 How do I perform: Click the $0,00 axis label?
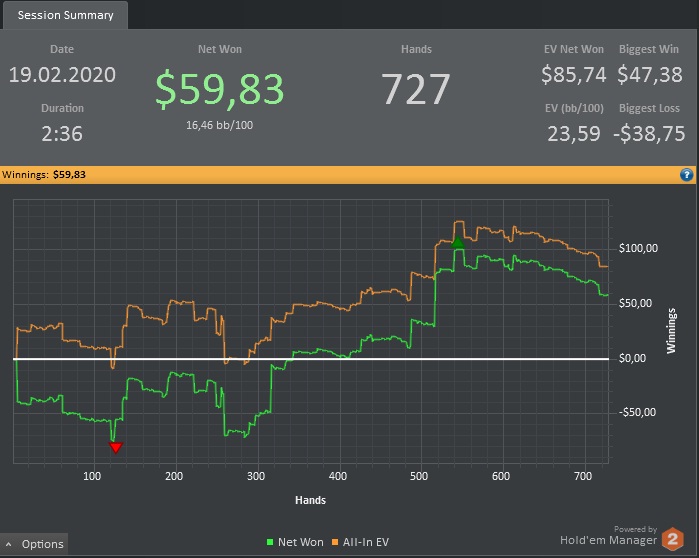pyautogui.click(x=632, y=358)
